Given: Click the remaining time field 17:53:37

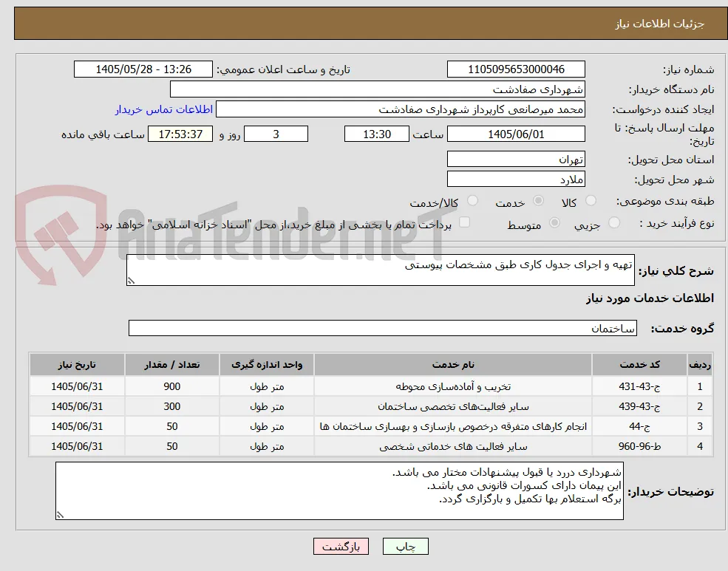Looking at the screenshot, I should tap(180, 134).
